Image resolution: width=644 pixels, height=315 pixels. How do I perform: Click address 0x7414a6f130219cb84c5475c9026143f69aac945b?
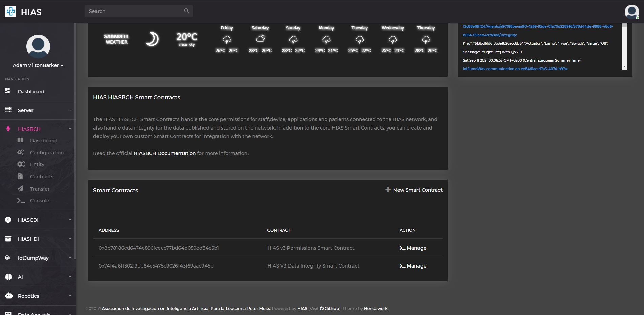pos(156,266)
